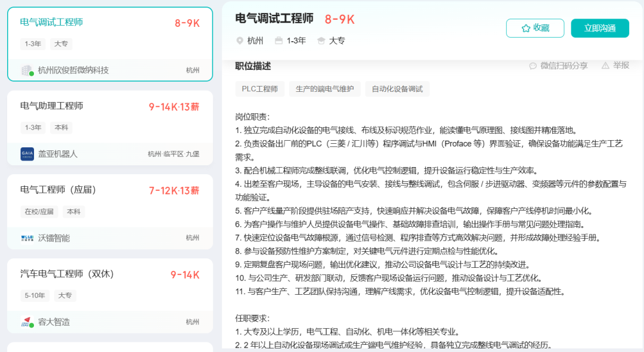The width and height of the screenshot is (644, 352).
Task: Click the graduation cap education icon
Action: [321, 41]
